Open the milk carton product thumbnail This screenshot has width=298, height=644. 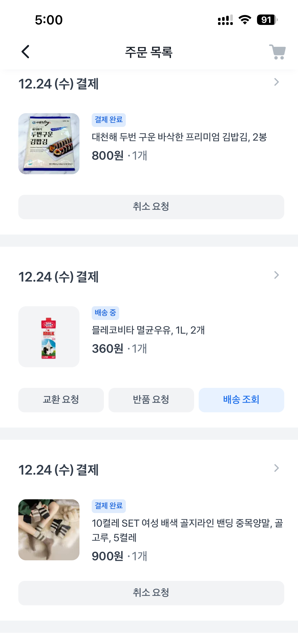49,337
